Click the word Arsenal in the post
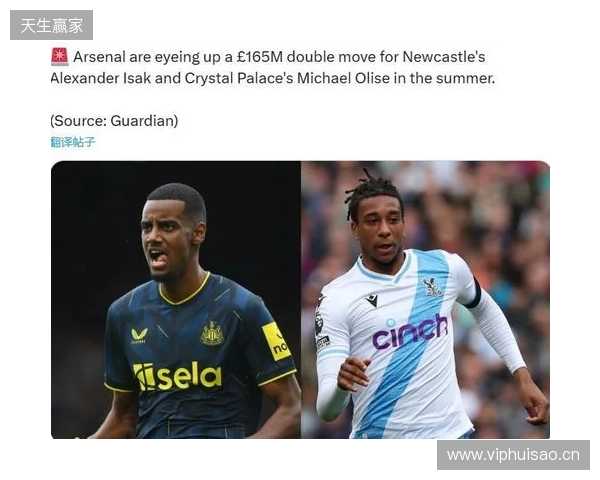 click(x=99, y=57)
